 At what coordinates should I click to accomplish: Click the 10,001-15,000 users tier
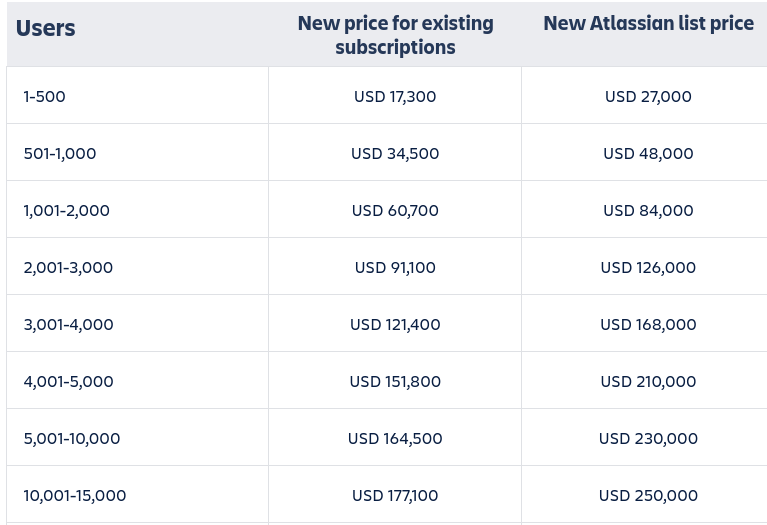pyautogui.click(x=75, y=496)
